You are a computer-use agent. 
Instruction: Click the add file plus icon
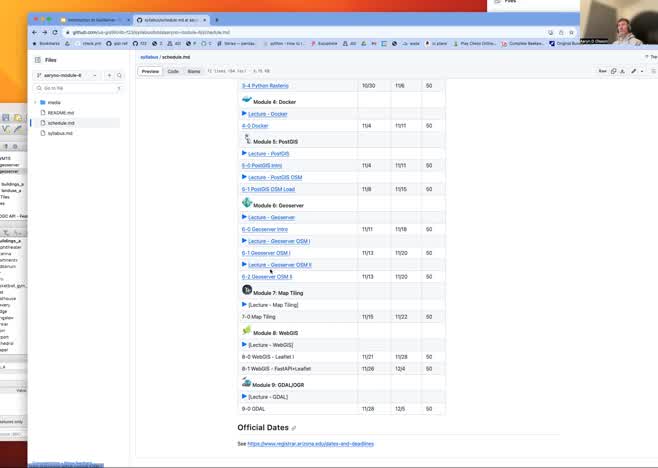pos(109,75)
